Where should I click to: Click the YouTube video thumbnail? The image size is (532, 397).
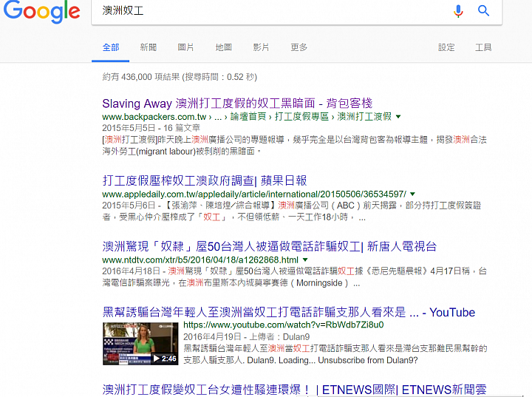coord(140,344)
